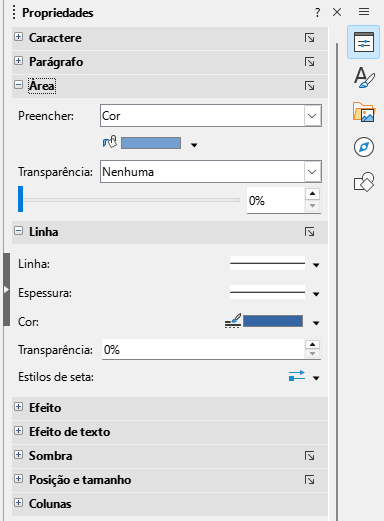Collapse the Área section
The width and height of the screenshot is (384, 521).
19,85
